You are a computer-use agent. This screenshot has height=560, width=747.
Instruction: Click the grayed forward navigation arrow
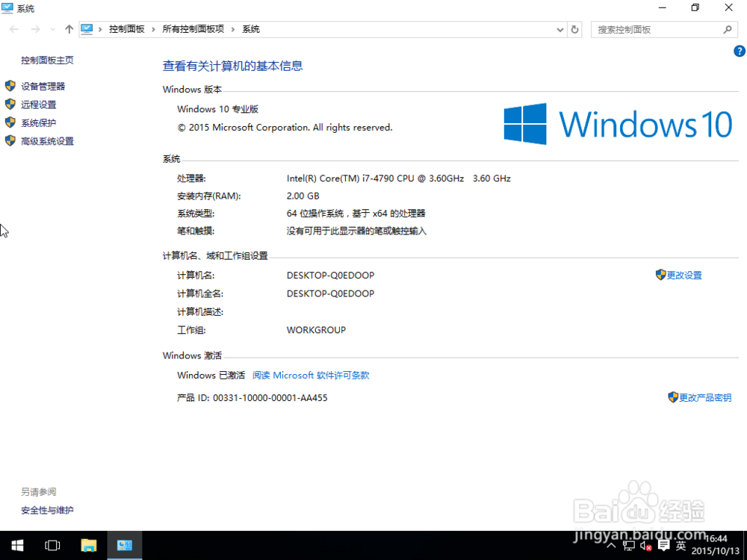click(x=35, y=28)
